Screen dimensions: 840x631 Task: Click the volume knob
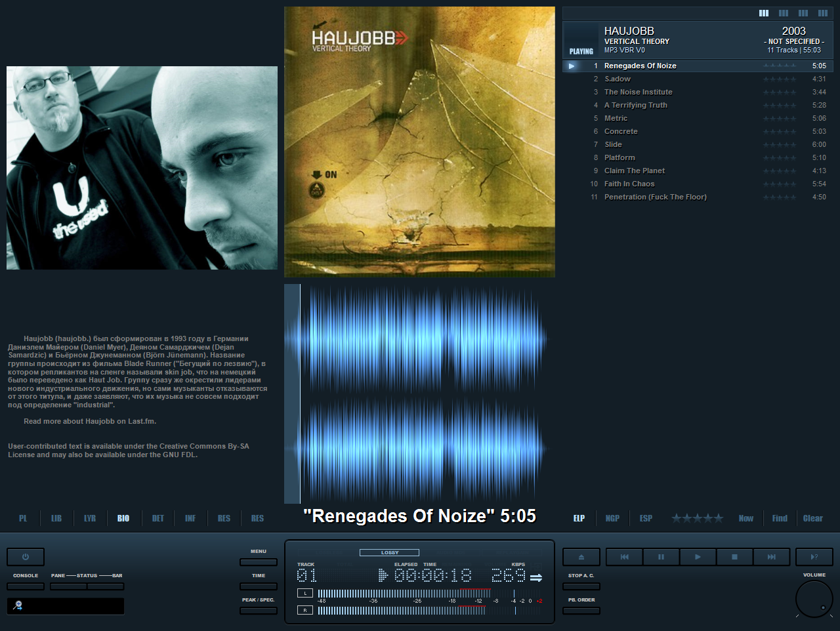(x=814, y=599)
